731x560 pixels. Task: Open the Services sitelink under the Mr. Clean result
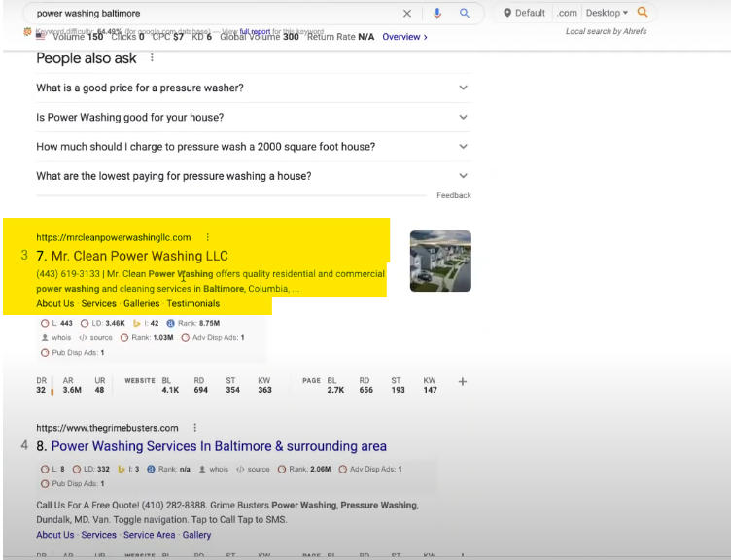(99, 303)
